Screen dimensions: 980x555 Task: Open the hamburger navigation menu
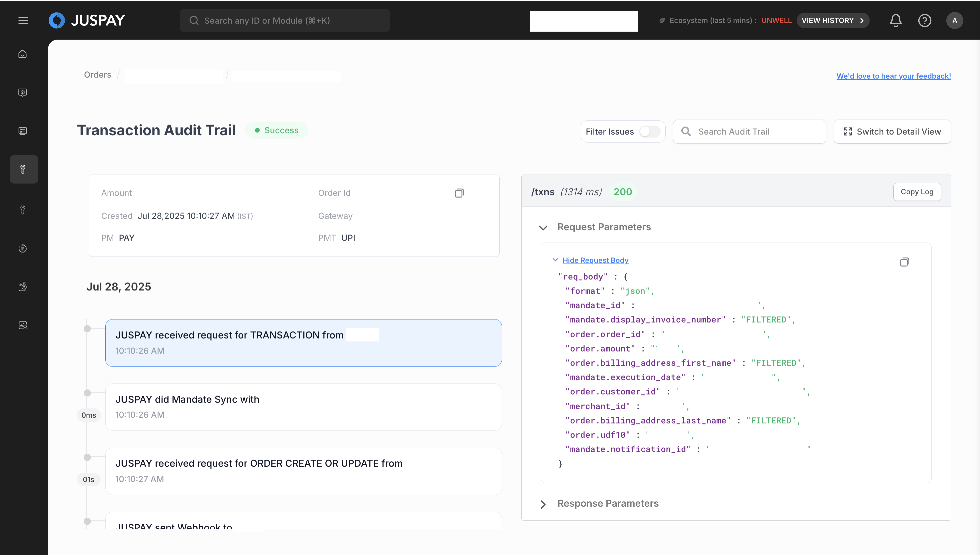[23, 21]
